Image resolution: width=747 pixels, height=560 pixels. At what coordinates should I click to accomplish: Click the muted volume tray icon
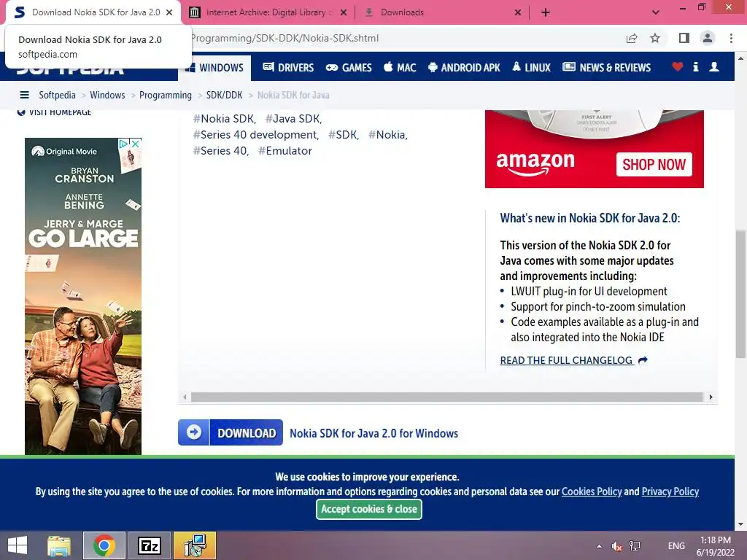pos(617,546)
